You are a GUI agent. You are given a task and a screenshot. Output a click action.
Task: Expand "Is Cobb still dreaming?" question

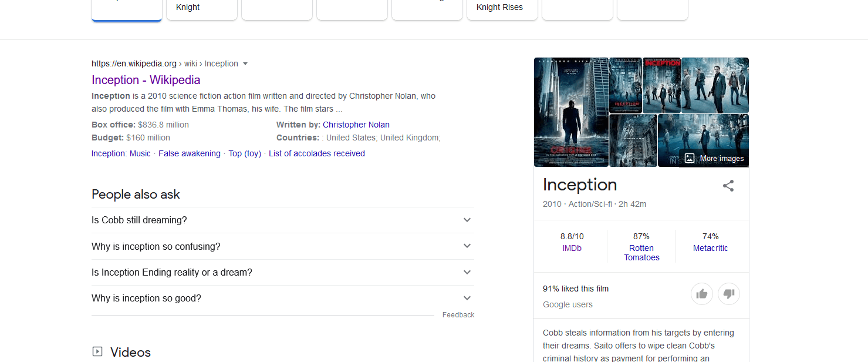[x=283, y=220]
